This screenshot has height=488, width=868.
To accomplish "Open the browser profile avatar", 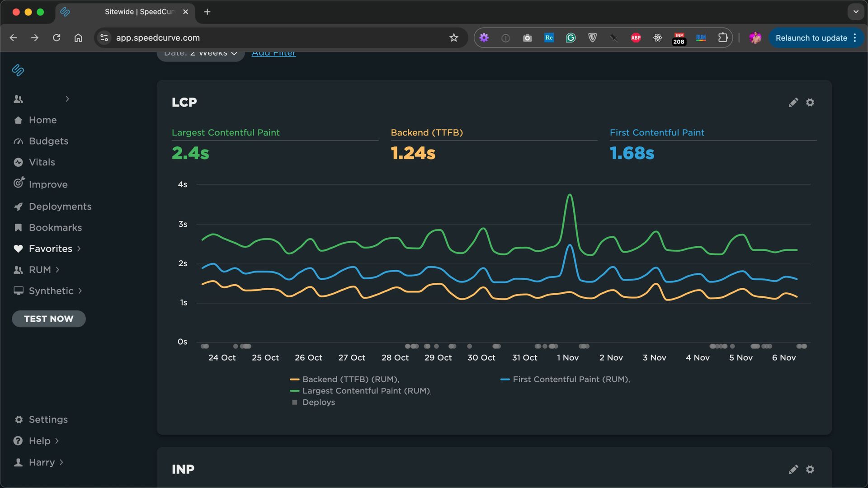I will [x=755, y=38].
